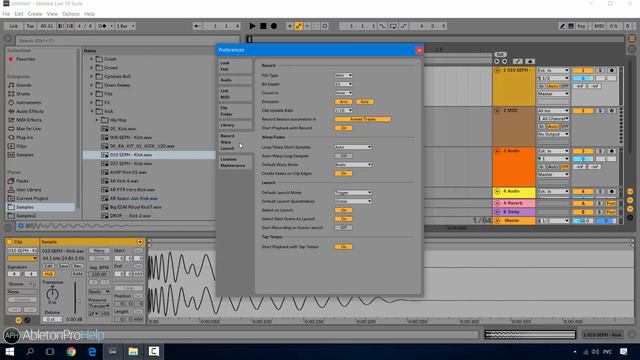Expand the FX folder
Image resolution: width=640 pixels, height=360 pixels.
point(92,102)
